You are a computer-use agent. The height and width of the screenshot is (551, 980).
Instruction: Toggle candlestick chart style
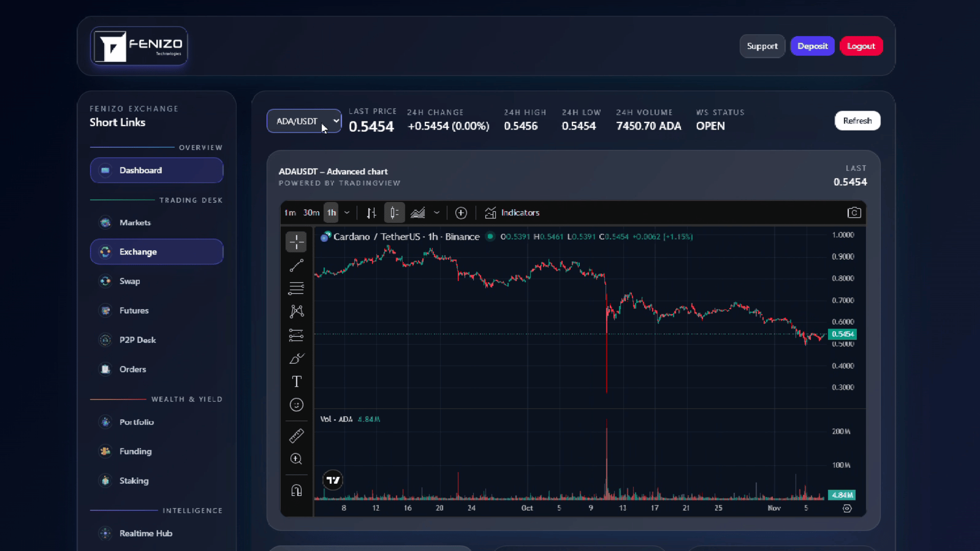[394, 213]
